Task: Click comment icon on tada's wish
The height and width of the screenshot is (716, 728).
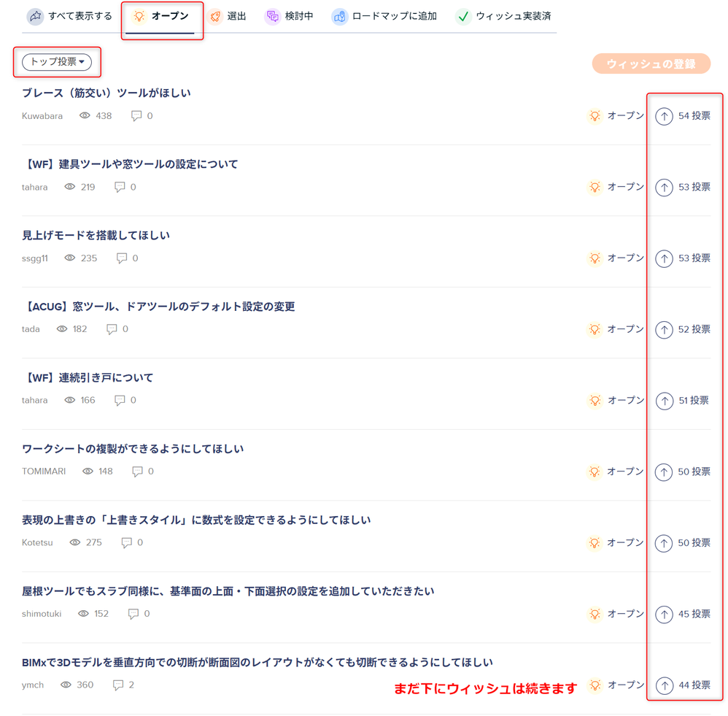Action: pyautogui.click(x=112, y=329)
